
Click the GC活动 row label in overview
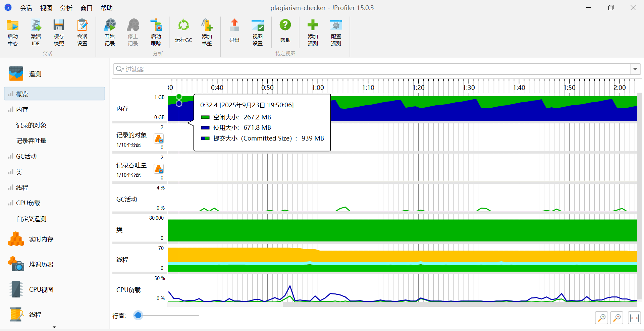coord(126,199)
